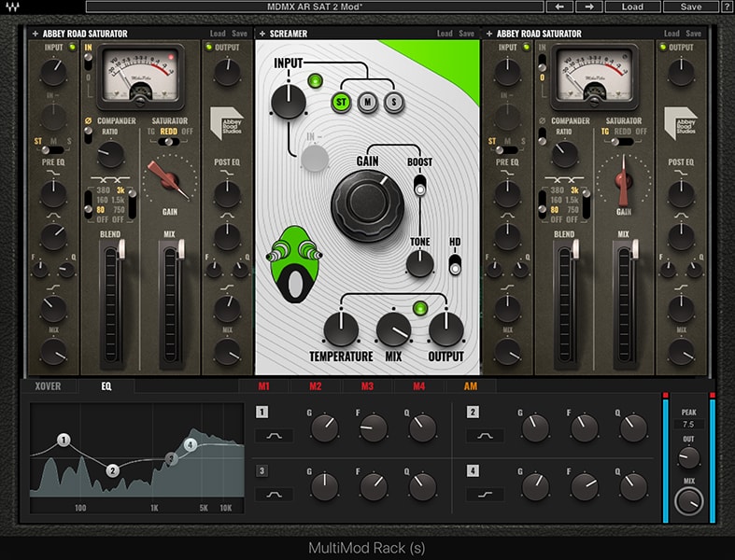Go to previous preset arrow
Viewport: 735px width, 560px height.
click(x=559, y=7)
